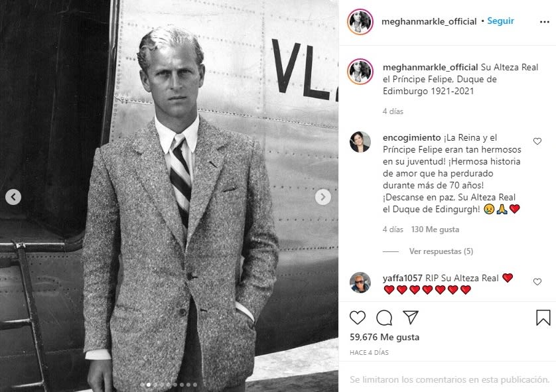The width and height of the screenshot is (556, 392).
Task: Save post with the bookmark icon
Action: [x=543, y=317]
